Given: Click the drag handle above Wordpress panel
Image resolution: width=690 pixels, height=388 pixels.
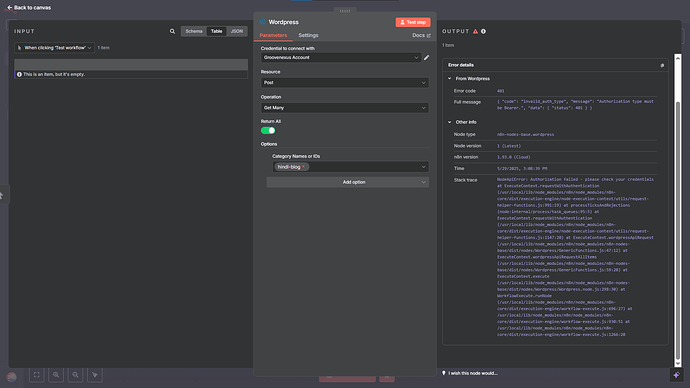Looking at the screenshot, I should click(x=345, y=11).
